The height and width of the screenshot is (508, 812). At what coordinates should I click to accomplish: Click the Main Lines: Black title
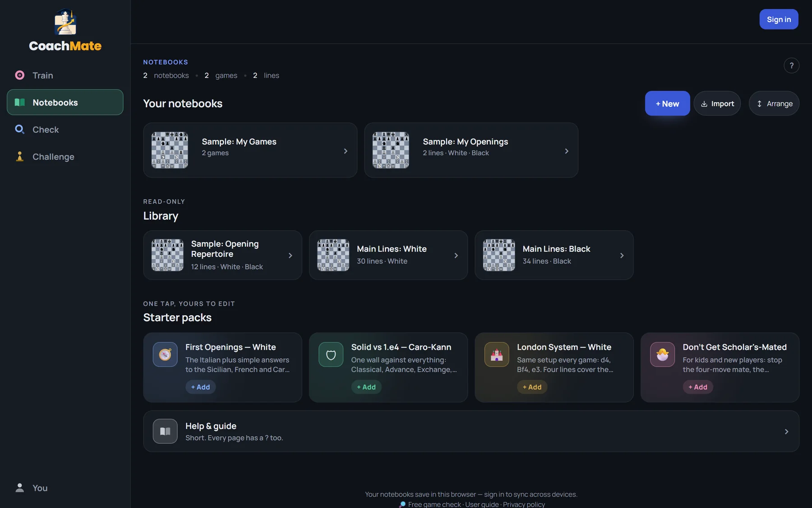[556, 249]
